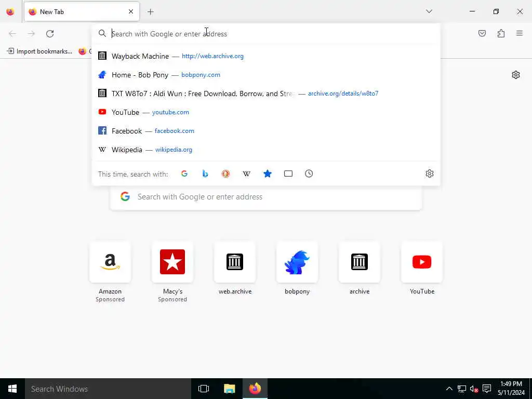
Task: Open the network status tray icon
Action: 461,389
